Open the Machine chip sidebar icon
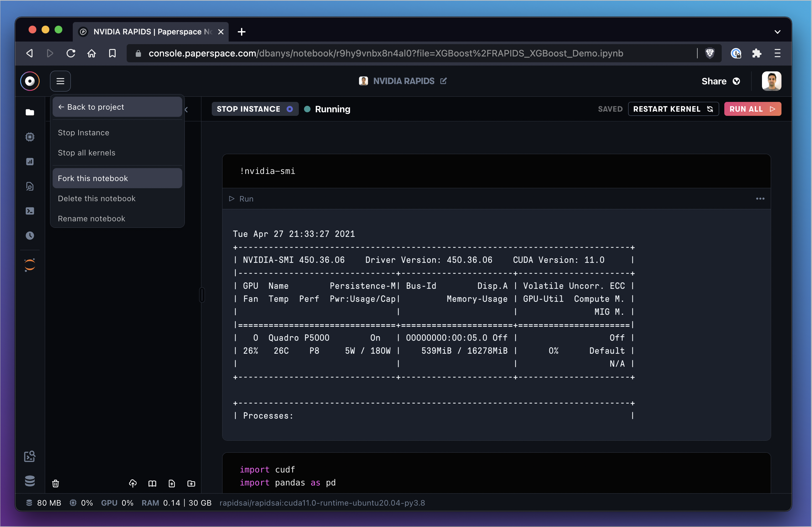This screenshot has height=527, width=812. pos(30,137)
